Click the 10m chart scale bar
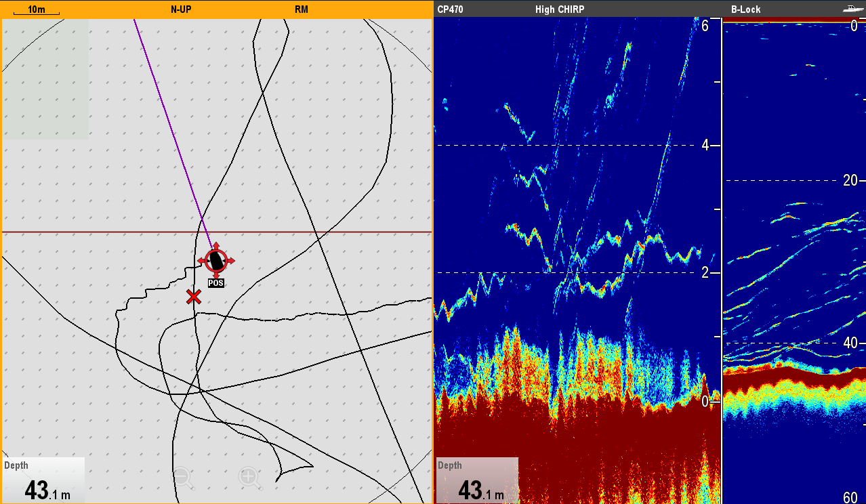Screen dimensions: 866x504 (x=36, y=10)
